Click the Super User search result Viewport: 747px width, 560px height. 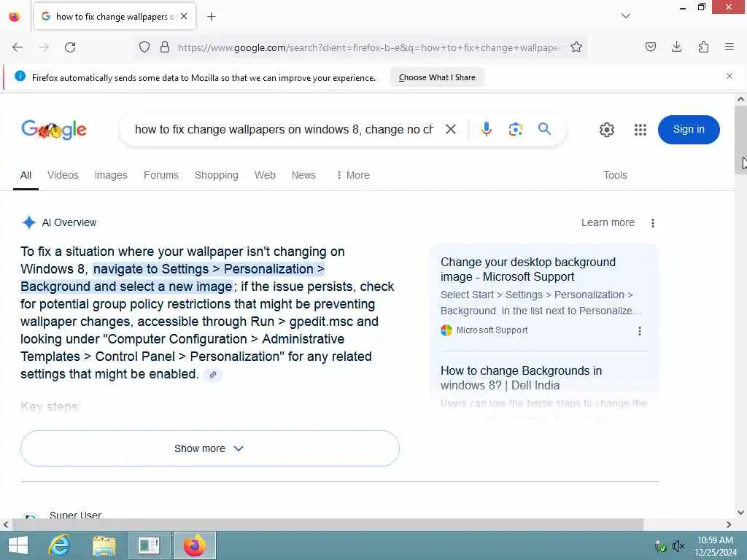(x=75, y=516)
